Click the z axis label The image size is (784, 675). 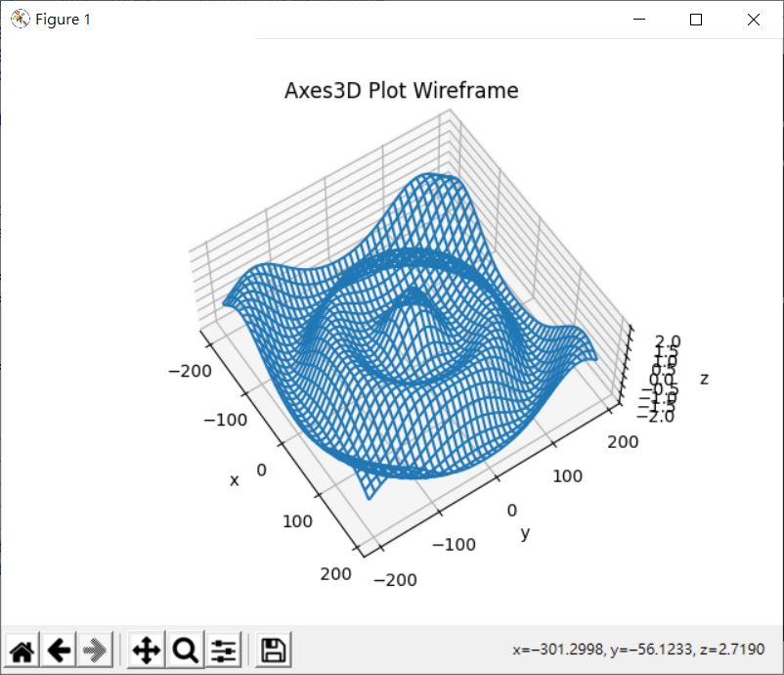[704, 379]
